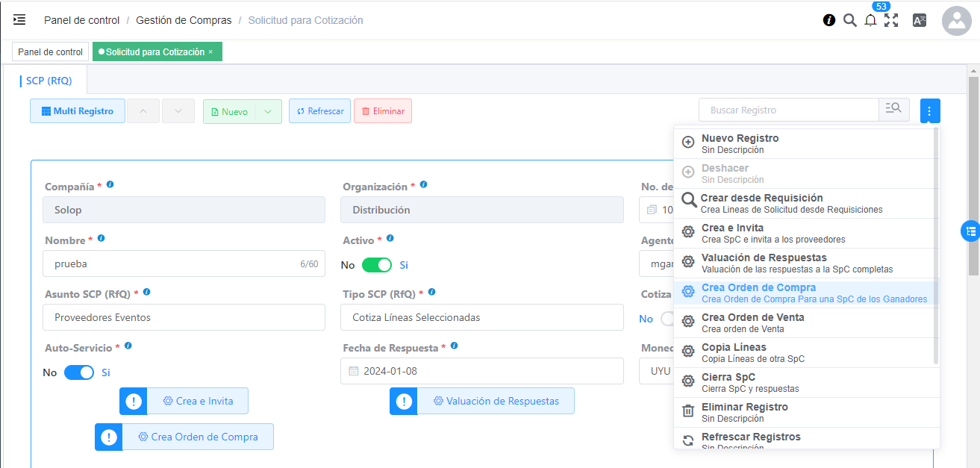Viewport: 980px width, 468px height.
Task: Open the user profile avatar
Action: click(x=956, y=21)
